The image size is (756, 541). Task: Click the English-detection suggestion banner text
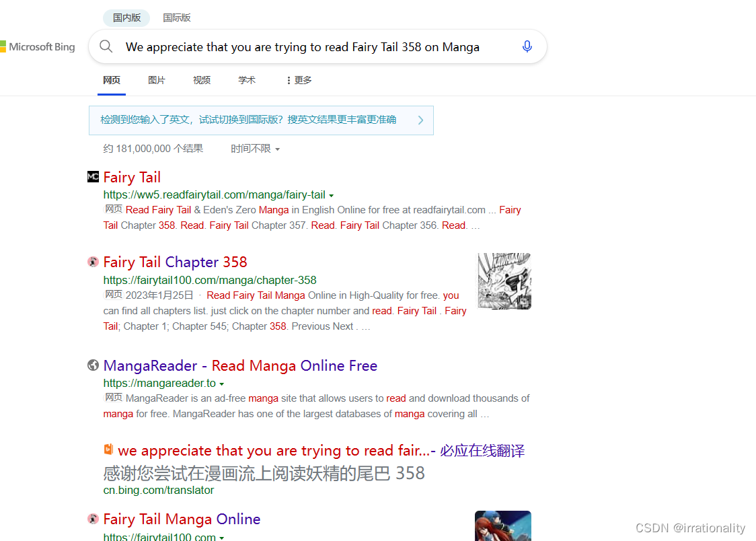[x=248, y=120]
